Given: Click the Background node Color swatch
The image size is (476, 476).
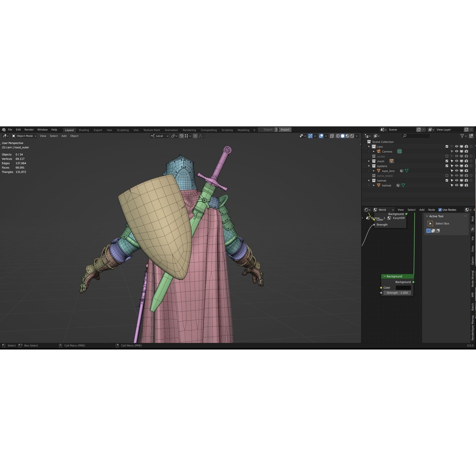Looking at the screenshot, I should pos(403,288).
